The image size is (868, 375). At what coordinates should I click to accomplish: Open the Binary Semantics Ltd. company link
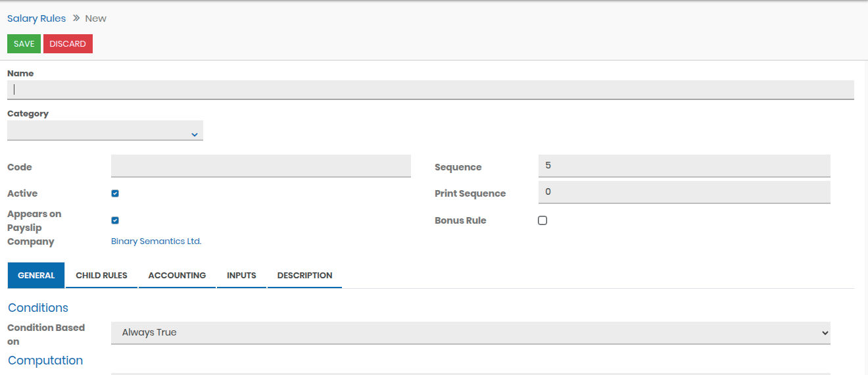click(156, 241)
